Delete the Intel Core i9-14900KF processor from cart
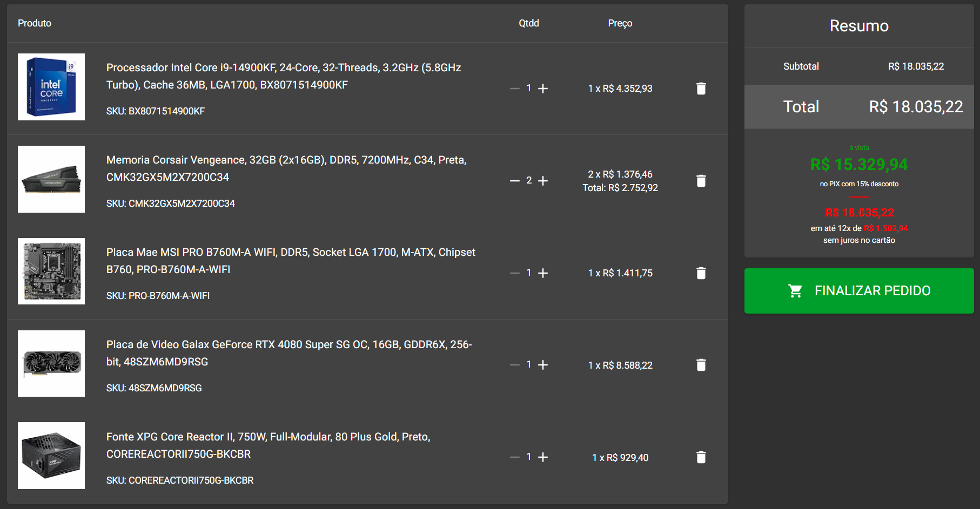The image size is (980, 509). [x=701, y=89]
